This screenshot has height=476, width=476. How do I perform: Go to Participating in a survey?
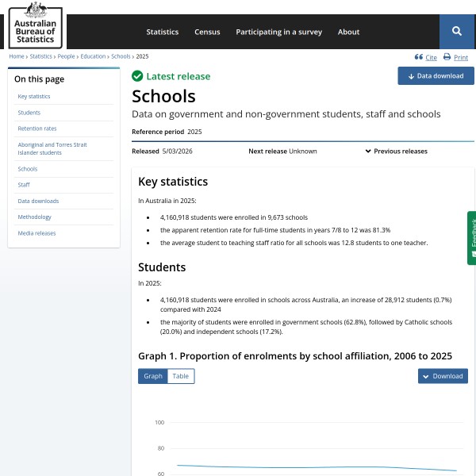[278, 32]
